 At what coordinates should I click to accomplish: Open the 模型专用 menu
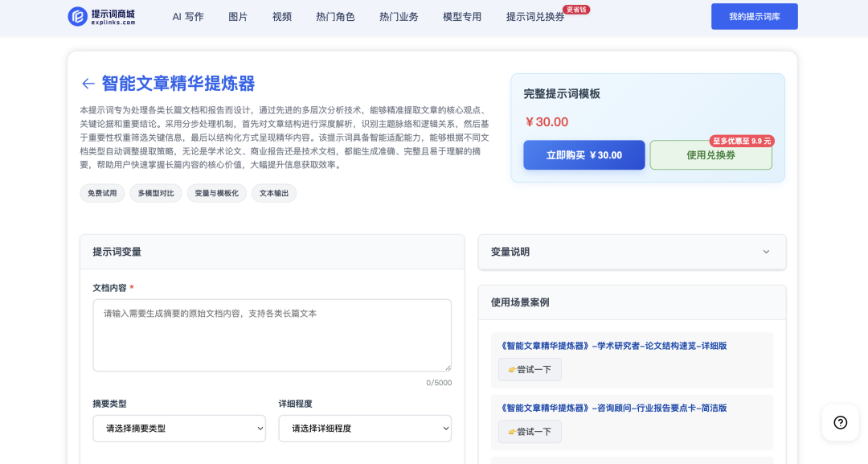[x=462, y=17]
